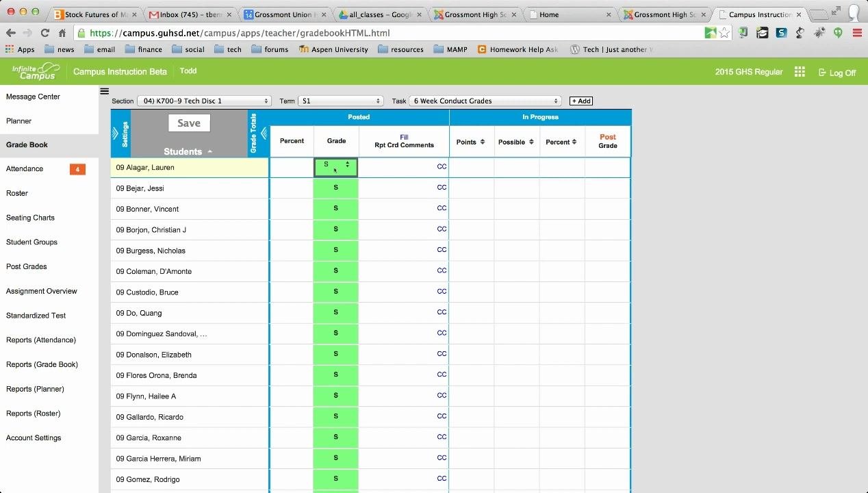The image size is (868, 493).
Task: Click the Save button
Action: pos(189,123)
